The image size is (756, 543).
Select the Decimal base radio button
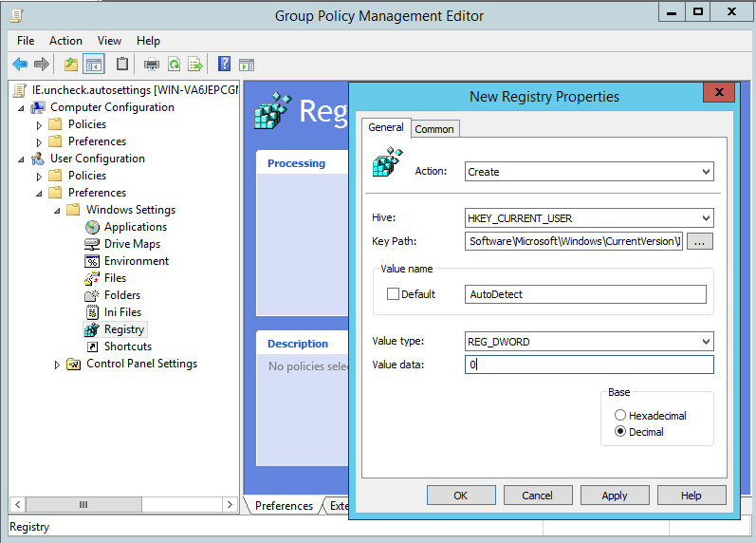point(620,432)
